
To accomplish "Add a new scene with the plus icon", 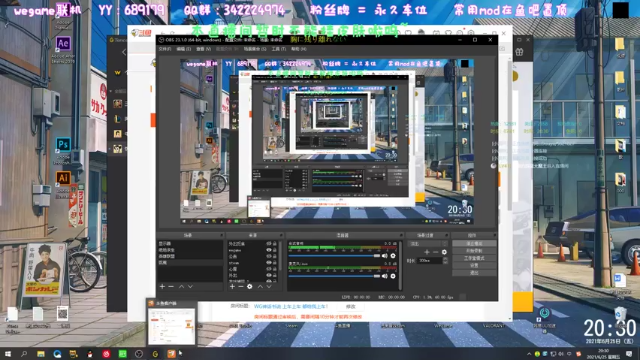I will coord(162,287).
